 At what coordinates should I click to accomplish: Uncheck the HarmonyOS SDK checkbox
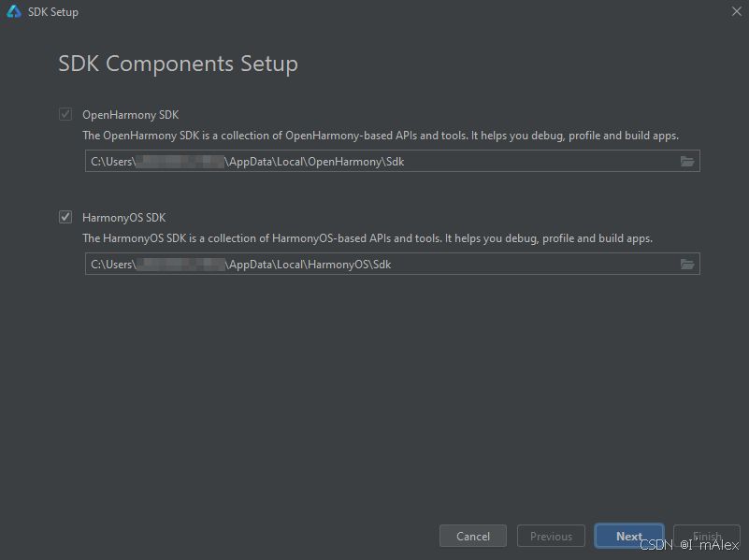coord(65,217)
